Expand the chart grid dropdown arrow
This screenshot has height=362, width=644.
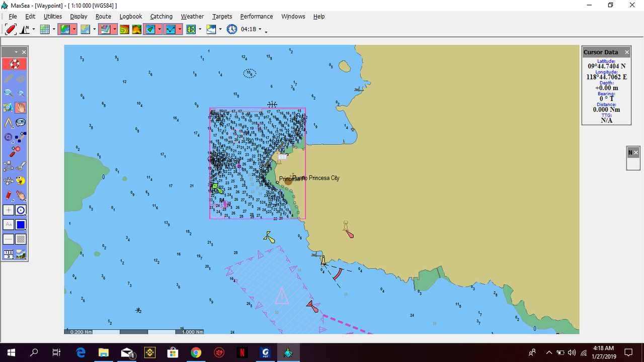(54, 29)
